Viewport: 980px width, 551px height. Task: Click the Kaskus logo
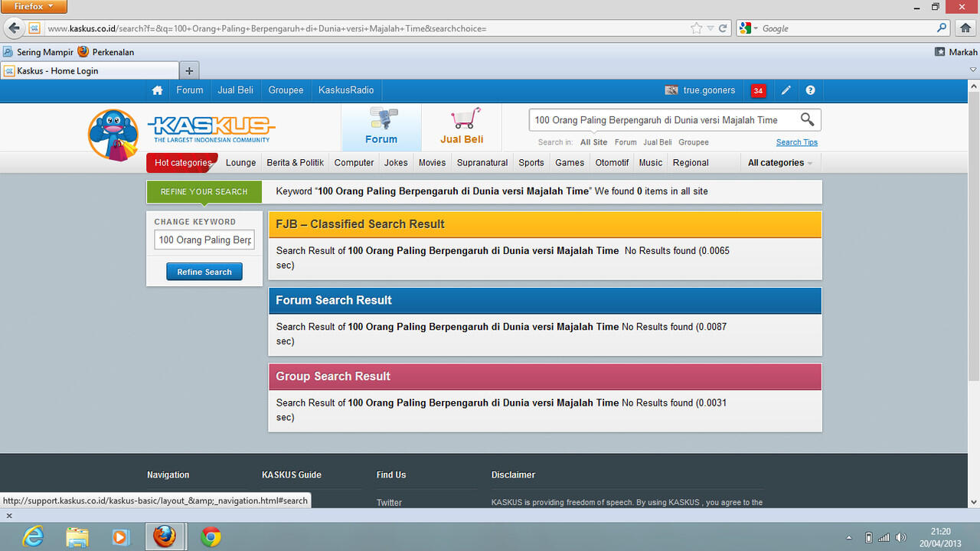click(211, 129)
